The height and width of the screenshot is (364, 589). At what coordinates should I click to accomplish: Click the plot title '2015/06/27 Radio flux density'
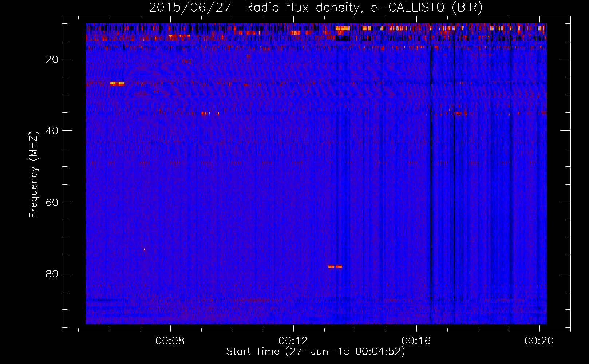[316, 7]
